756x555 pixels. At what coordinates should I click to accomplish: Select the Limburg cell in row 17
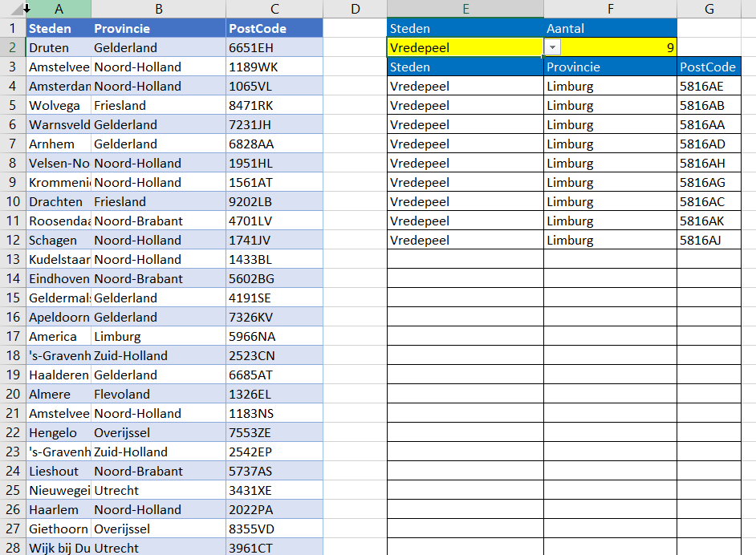click(x=159, y=336)
